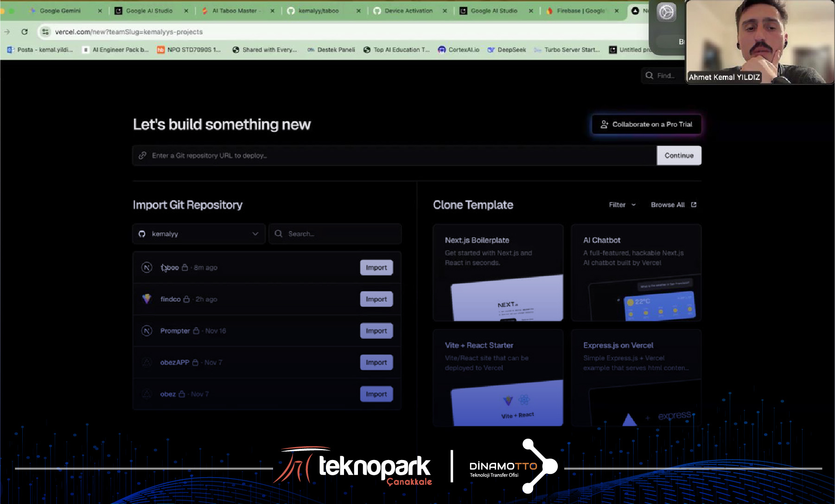Open the Filter dropdown for templates
The height and width of the screenshot is (504, 835).
pos(622,205)
